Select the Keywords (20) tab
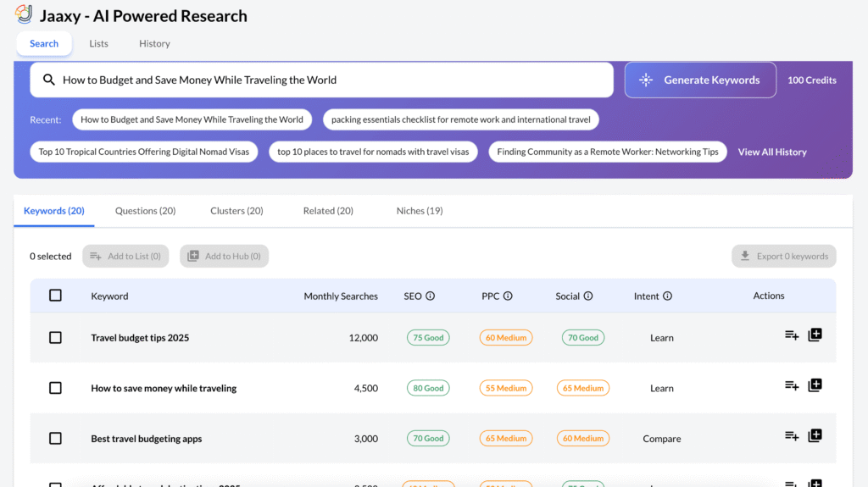The height and width of the screenshot is (487, 868). pos(53,211)
